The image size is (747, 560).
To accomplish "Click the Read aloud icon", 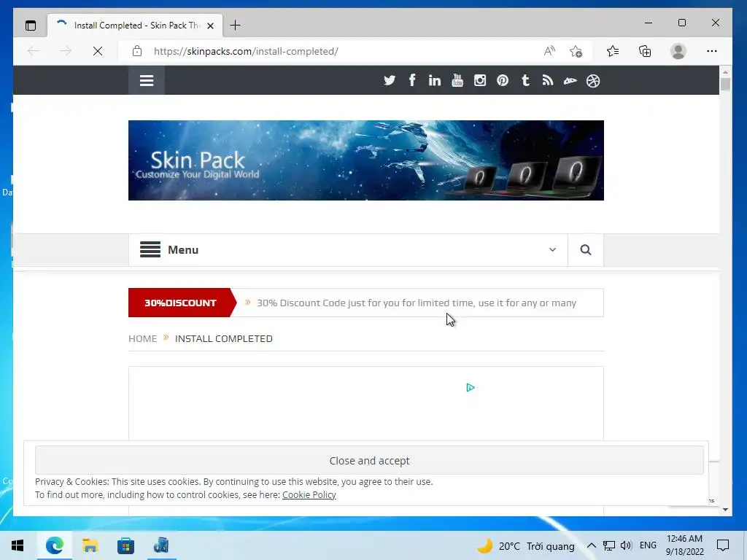I will tap(549, 51).
